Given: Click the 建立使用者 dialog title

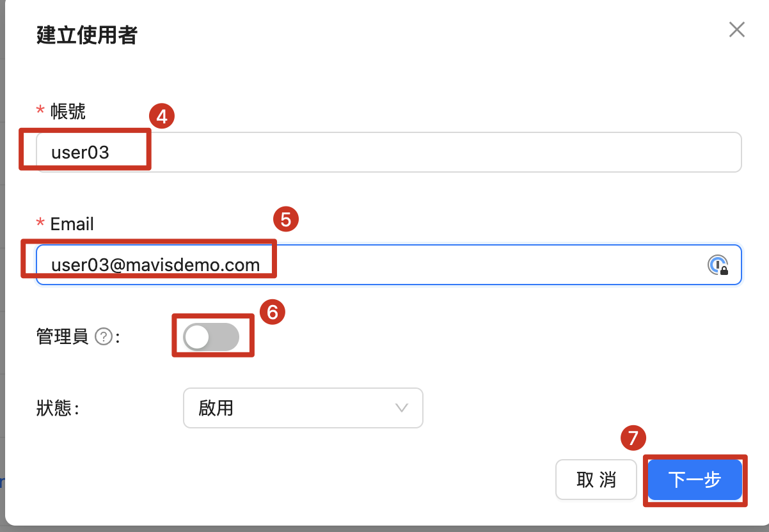Looking at the screenshot, I should coord(86,35).
